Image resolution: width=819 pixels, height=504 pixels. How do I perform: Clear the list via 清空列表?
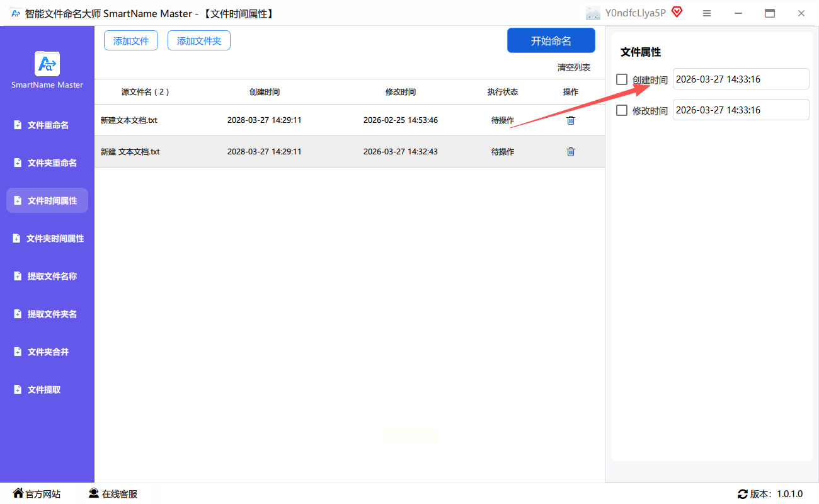[x=574, y=67]
